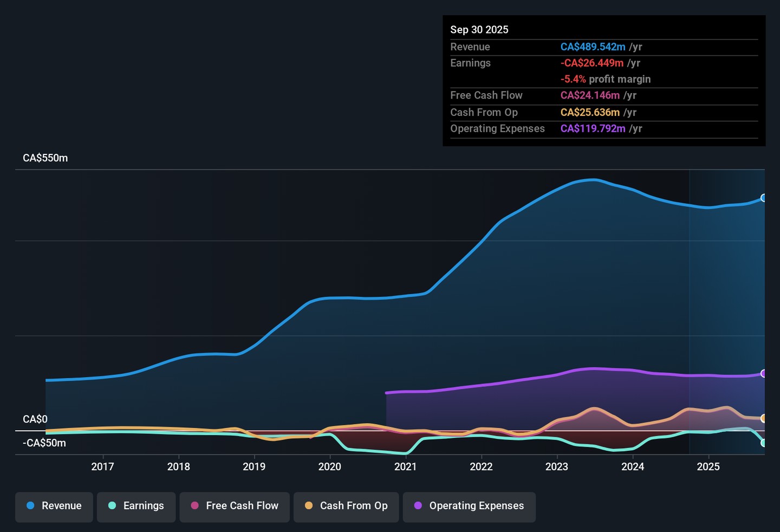Toggle the Cash From Op legend button
This screenshot has height=532, width=780.
[346, 507]
